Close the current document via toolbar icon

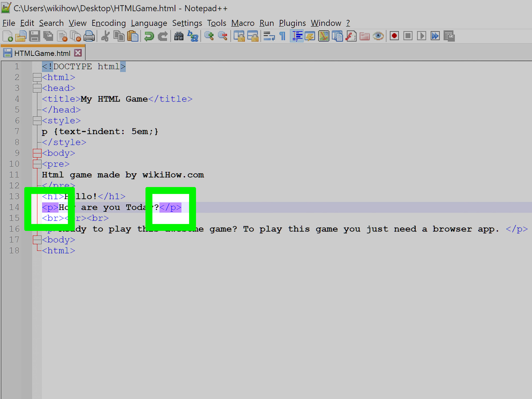tap(62, 36)
